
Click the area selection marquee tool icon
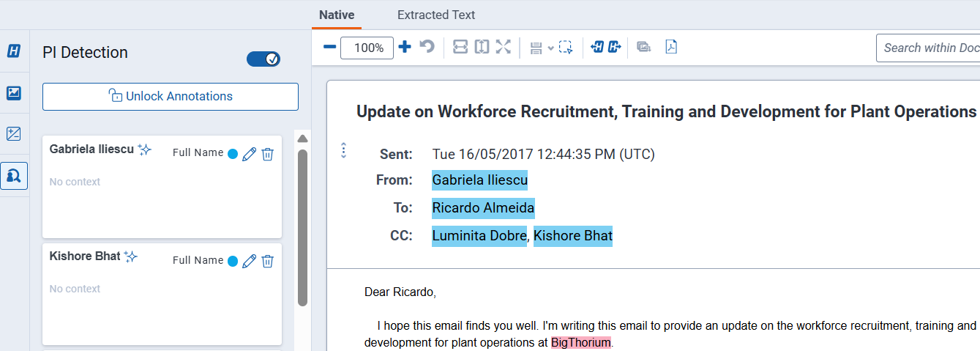coord(565,48)
